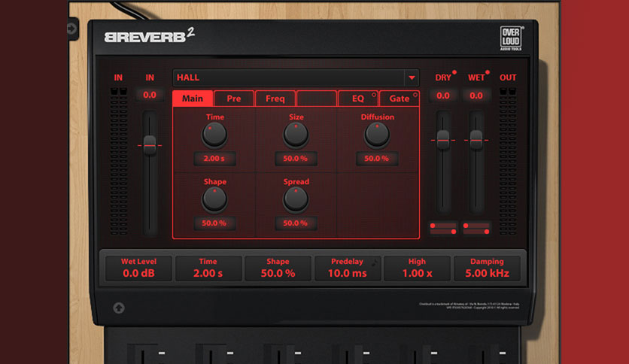Viewport: 629px width, 364px height.
Task: Click the arrow tab icon on the plugin's left edge
Action: click(x=71, y=29)
